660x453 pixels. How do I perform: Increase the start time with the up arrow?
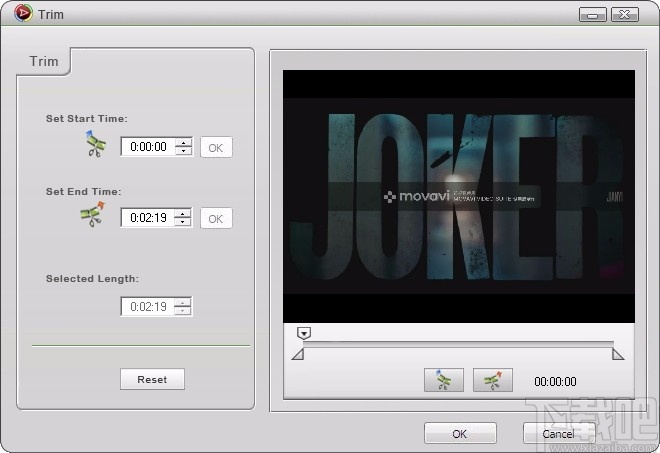(x=184, y=142)
